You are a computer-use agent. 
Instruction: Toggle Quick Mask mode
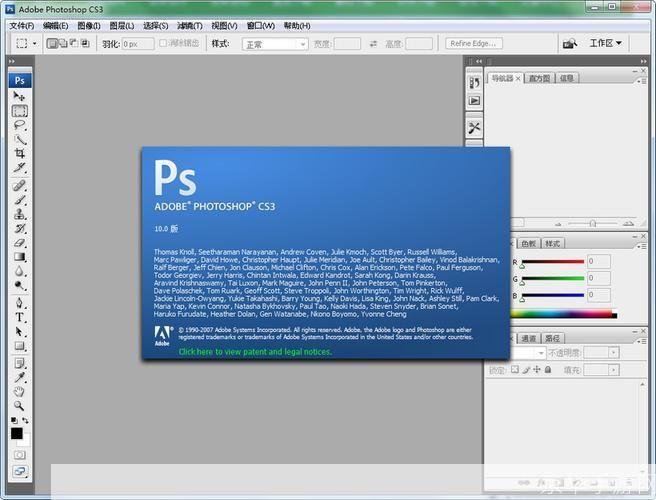pyautogui.click(x=19, y=454)
